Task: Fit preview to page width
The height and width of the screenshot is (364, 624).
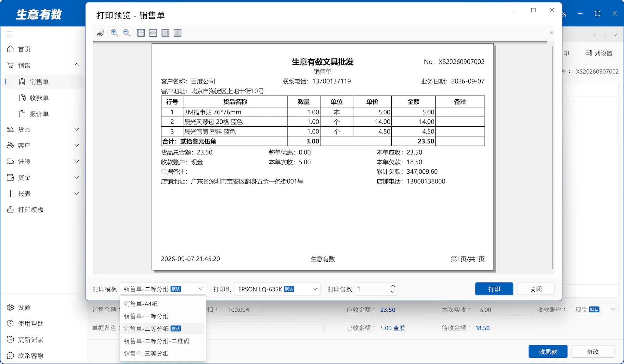Action: pos(153,33)
